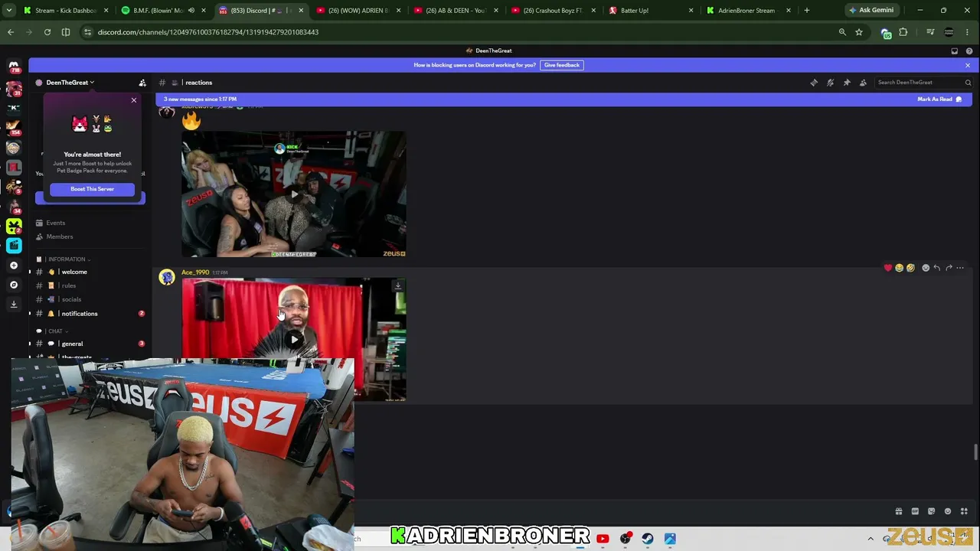Open the apps launcher in message bar
980x551 pixels.
964,511
